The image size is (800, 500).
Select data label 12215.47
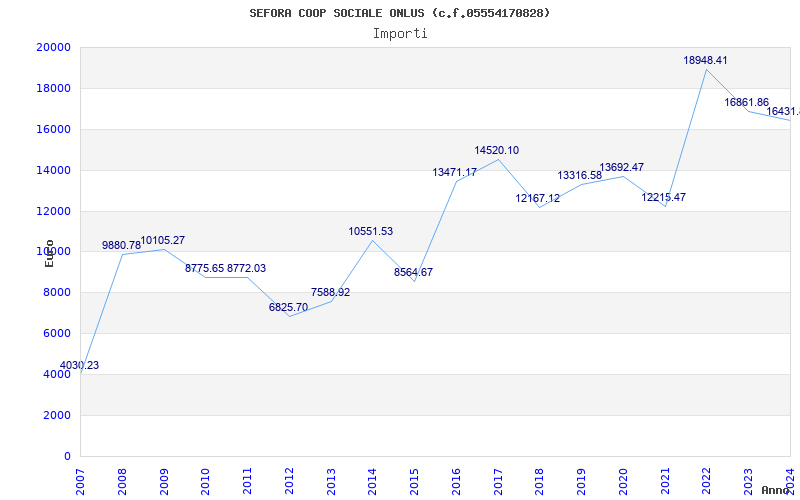664,197
